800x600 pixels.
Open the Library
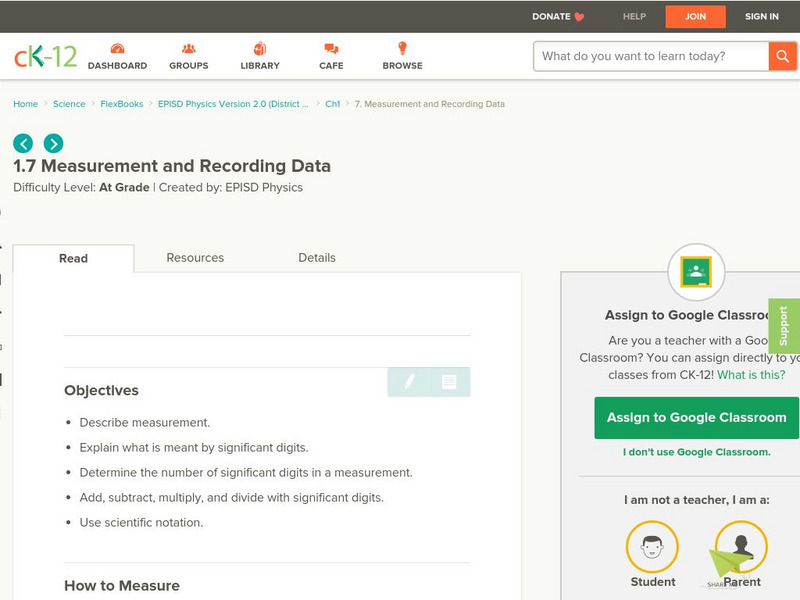coord(259,57)
